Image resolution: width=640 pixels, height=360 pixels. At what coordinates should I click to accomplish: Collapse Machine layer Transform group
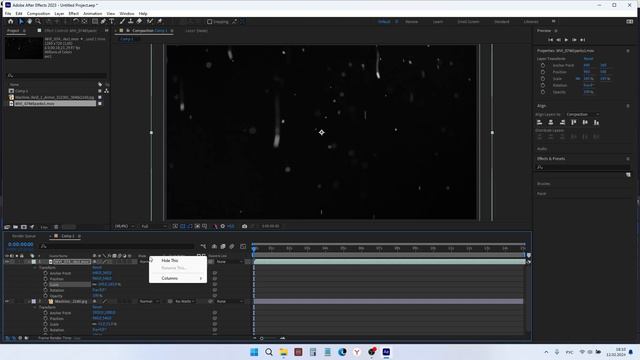[35, 307]
